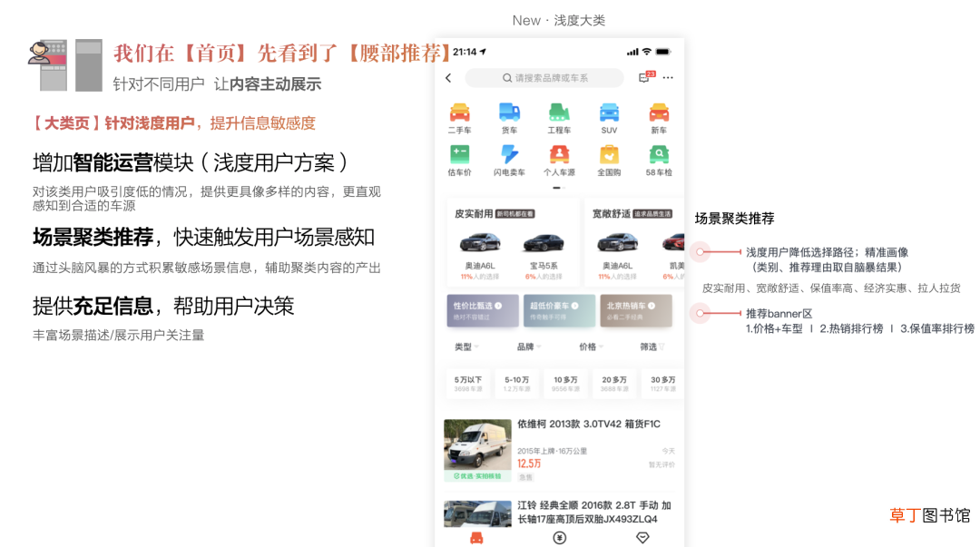Open the 北京热销车 banner
The image size is (980, 547).
pyautogui.click(x=635, y=311)
